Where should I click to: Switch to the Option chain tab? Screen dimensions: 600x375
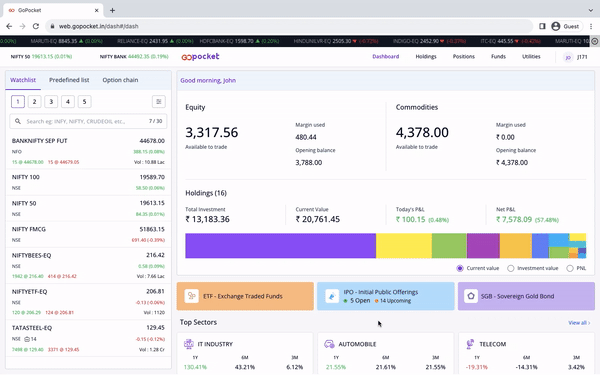(x=120, y=80)
